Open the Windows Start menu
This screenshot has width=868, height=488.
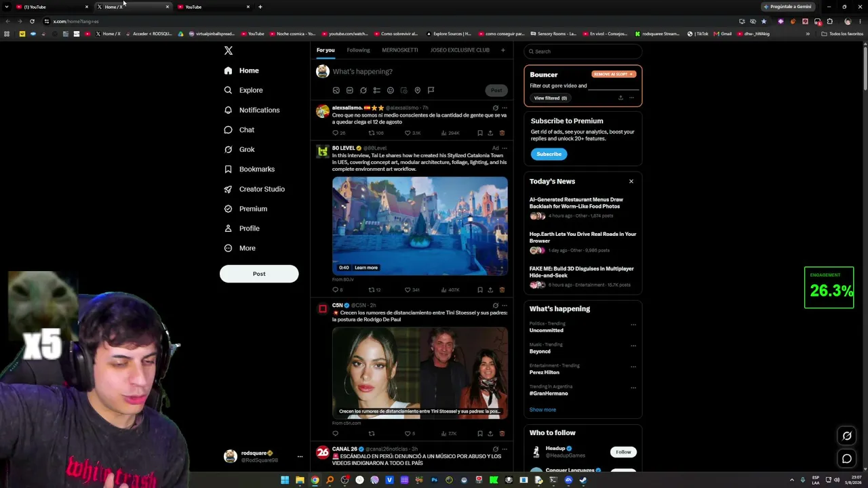285,481
